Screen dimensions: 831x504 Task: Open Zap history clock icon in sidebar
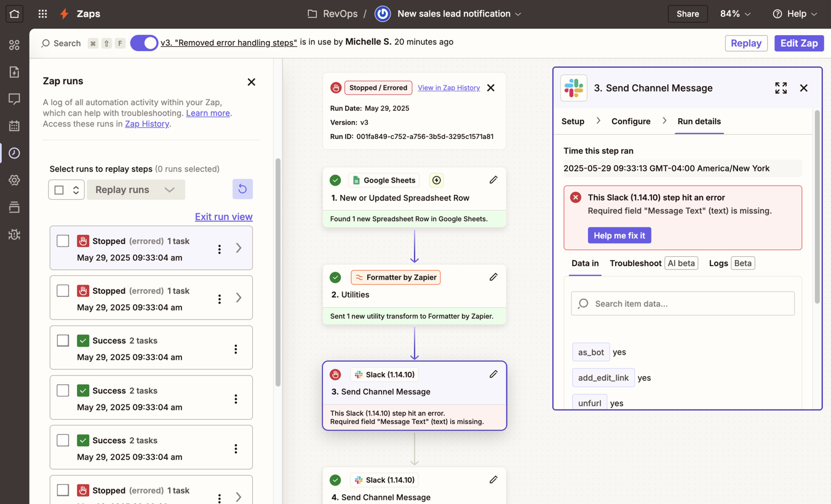click(x=14, y=153)
